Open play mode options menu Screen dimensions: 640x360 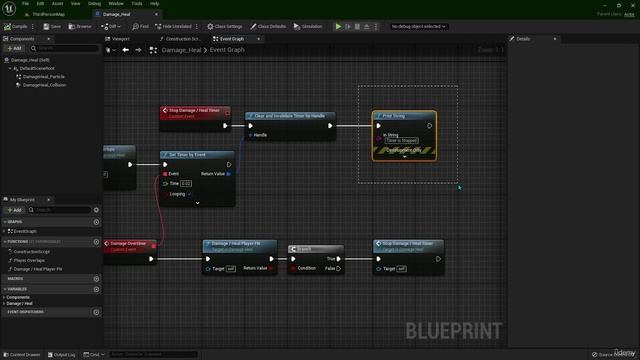click(376, 27)
